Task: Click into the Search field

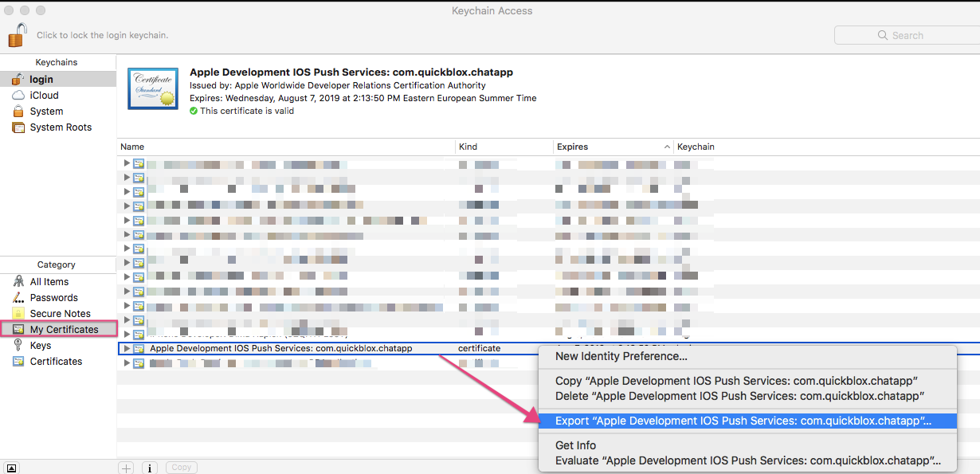Action: 907,35
